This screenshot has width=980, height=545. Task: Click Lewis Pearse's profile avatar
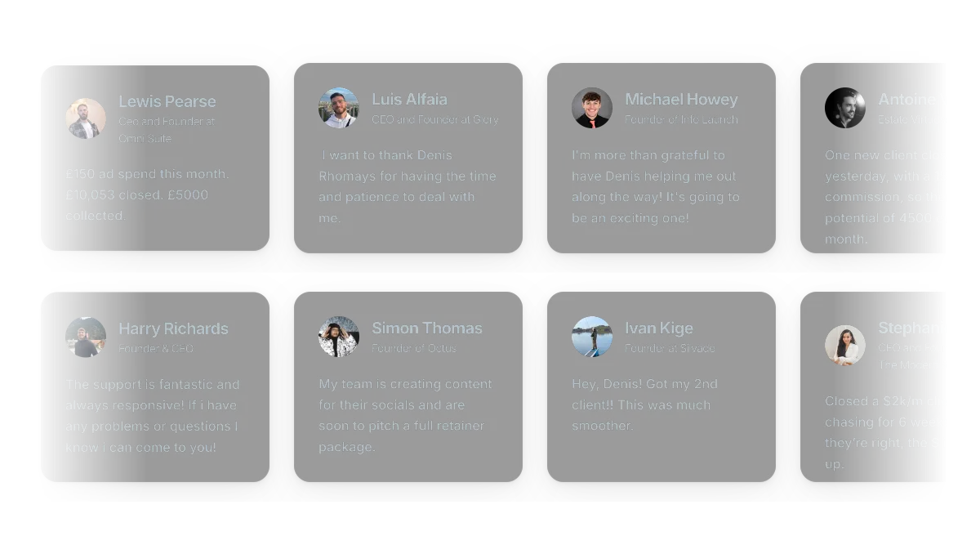pos(86,118)
